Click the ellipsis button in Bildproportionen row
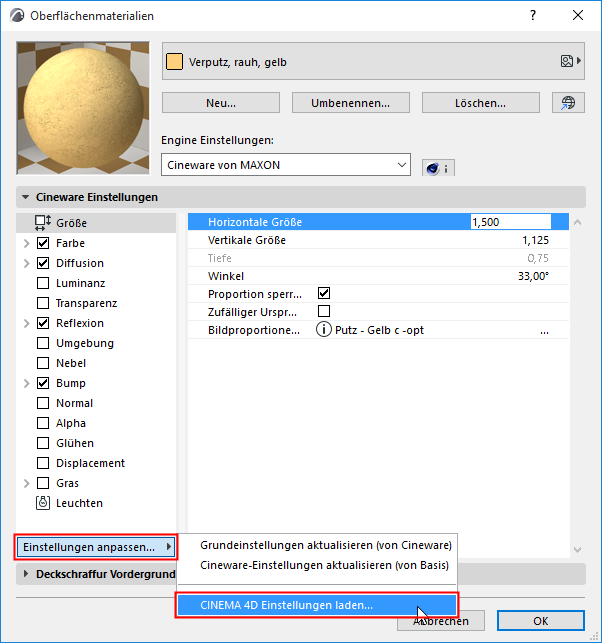 pos(544,331)
